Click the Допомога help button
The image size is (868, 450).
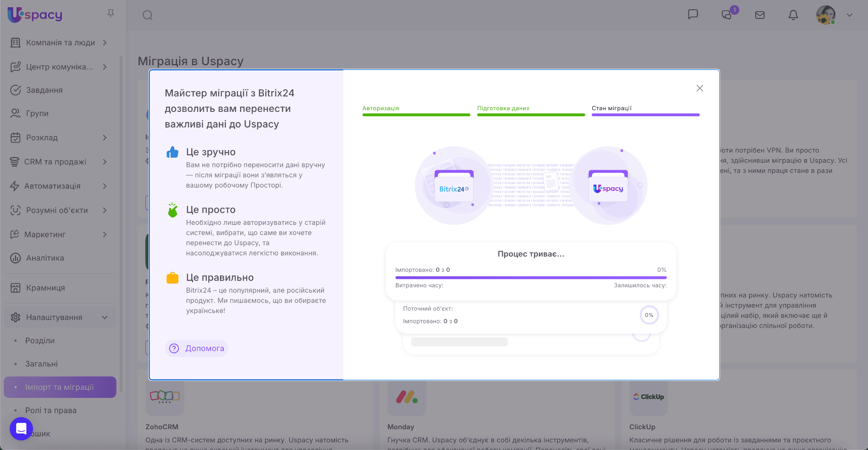(x=197, y=348)
